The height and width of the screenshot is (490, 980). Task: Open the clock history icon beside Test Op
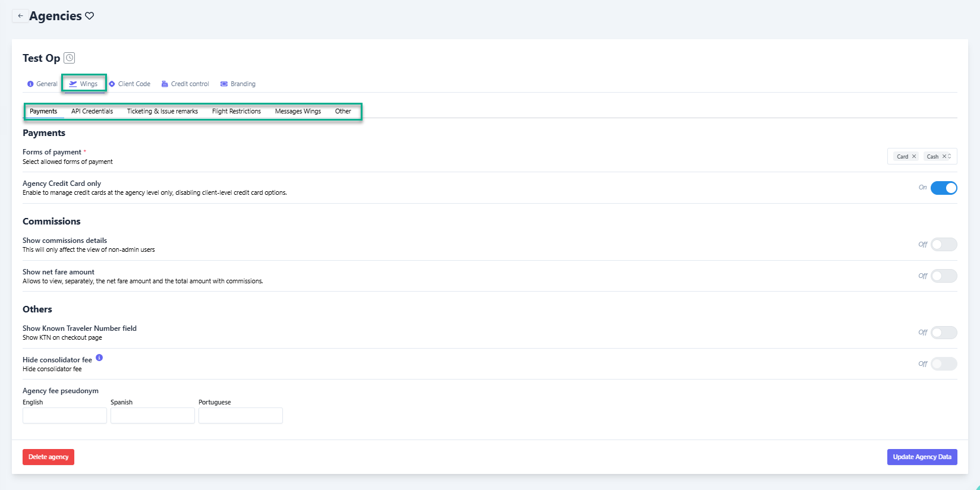[70, 58]
